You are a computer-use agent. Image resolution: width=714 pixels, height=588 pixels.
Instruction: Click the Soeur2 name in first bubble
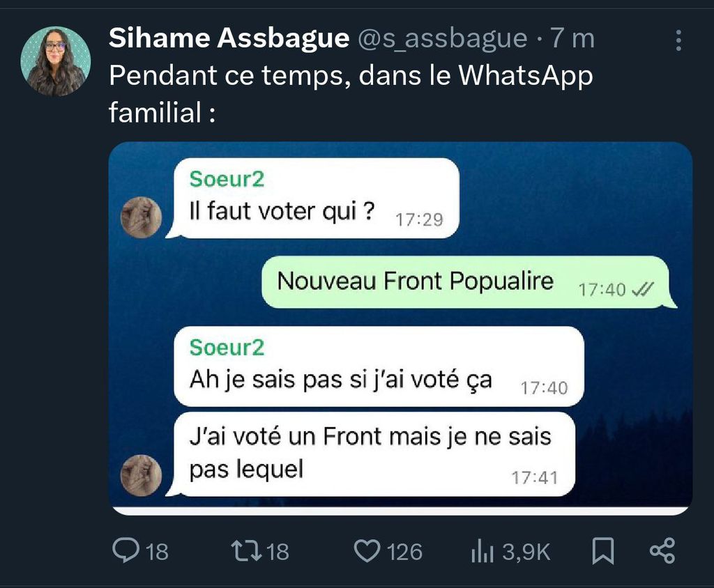[227, 179]
